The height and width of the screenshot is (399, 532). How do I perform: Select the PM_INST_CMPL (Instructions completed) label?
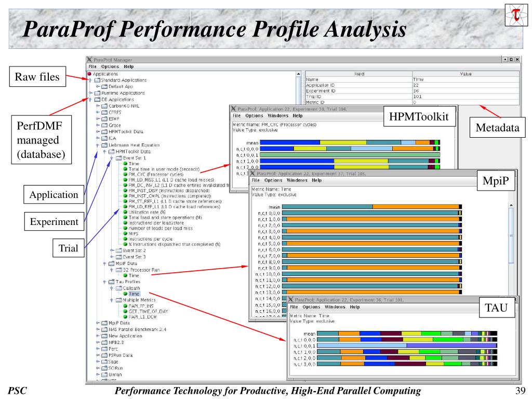tap(170, 196)
